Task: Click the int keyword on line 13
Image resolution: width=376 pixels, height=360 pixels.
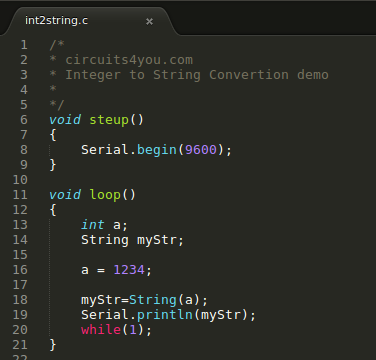Action: pos(93,225)
